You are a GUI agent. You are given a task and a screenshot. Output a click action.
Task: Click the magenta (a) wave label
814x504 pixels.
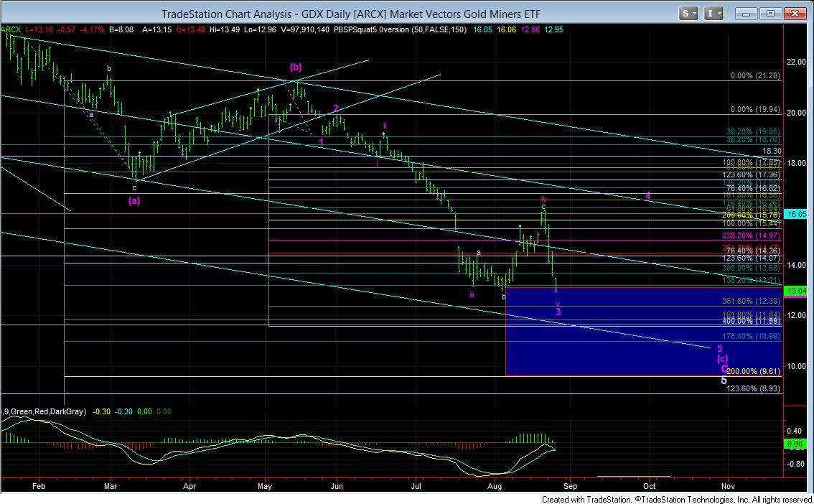(x=134, y=200)
